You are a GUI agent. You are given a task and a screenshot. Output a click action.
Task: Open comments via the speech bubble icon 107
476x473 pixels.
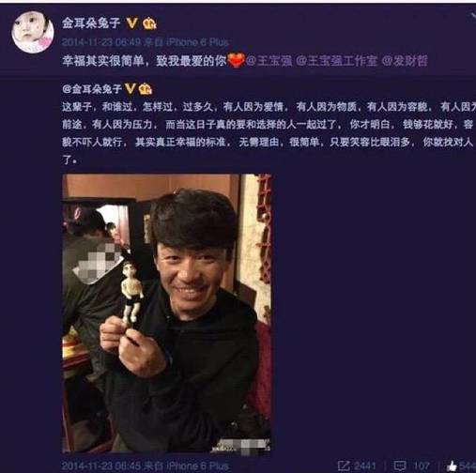click(400, 465)
